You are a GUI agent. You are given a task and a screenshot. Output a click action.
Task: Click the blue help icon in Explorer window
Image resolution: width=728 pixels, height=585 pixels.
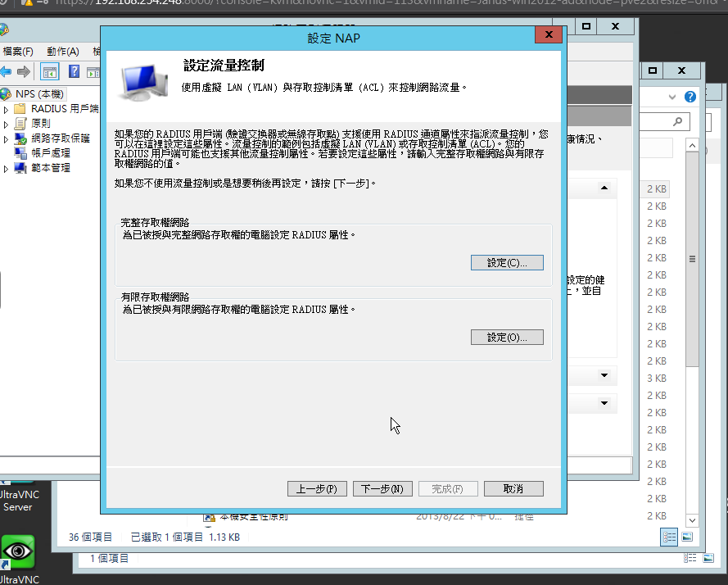point(690,97)
